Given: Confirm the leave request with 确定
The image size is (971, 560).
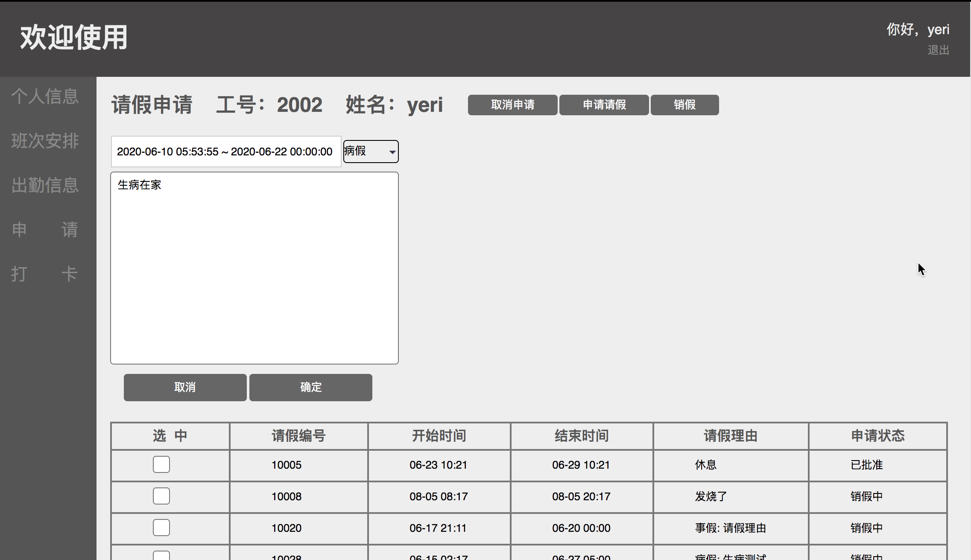Looking at the screenshot, I should pos(310,388).
